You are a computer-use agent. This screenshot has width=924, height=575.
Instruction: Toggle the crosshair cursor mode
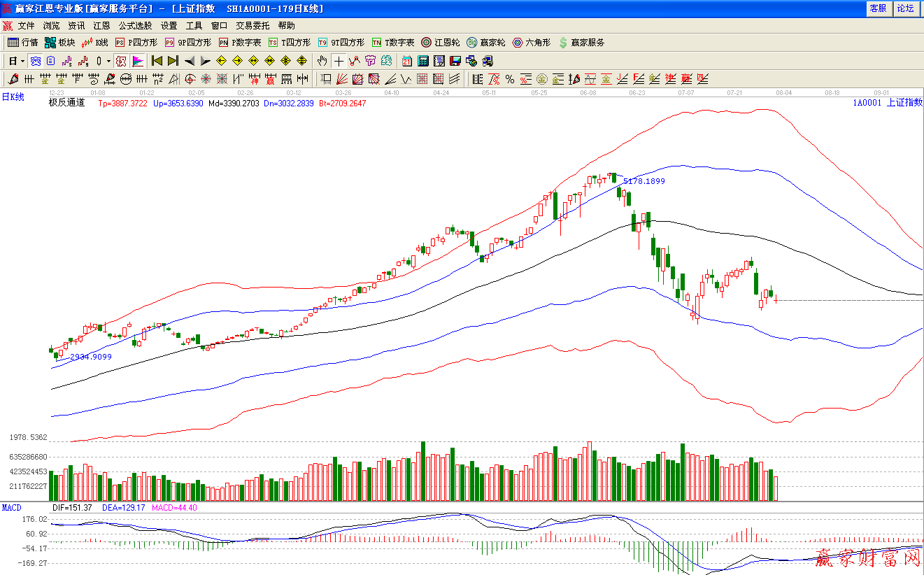point(339,61)
